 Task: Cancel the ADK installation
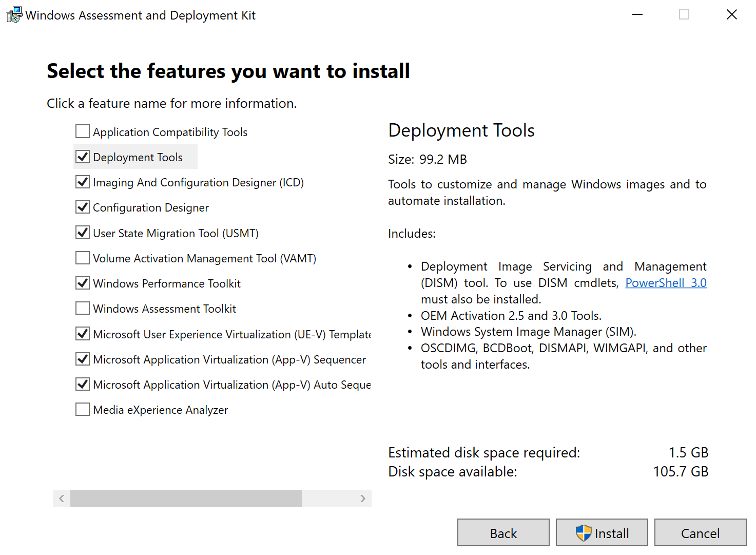(700, 533)
